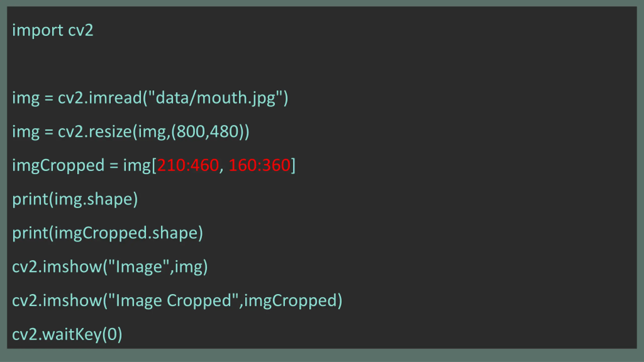Click the "data/mouth.jpg" file path string

tap(215, 98)
